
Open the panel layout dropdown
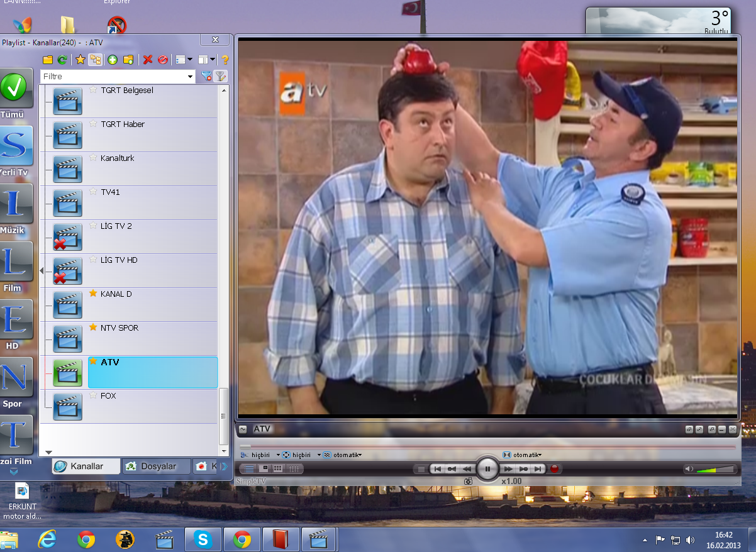point(206,60)
